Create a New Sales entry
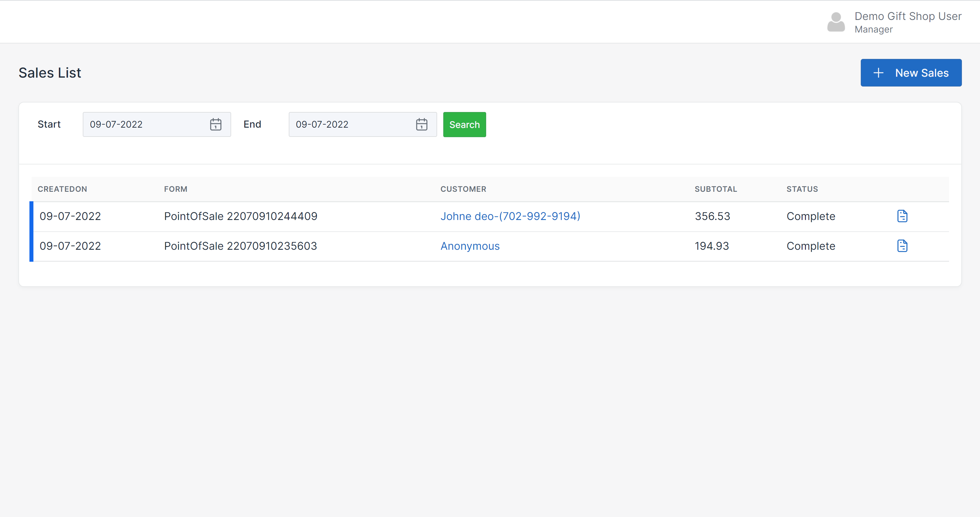The width and height of the screenshot is (980, 517). click(911, 73)
